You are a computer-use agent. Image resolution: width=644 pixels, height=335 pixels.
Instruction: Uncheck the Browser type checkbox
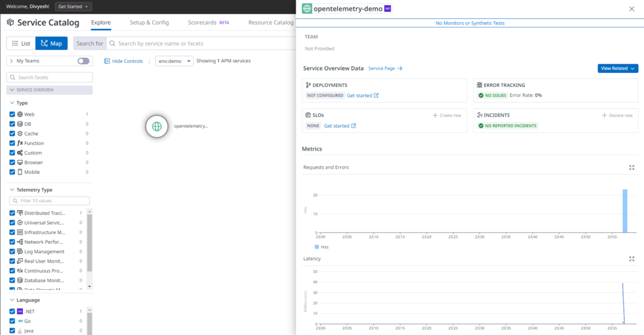point(12,162)
